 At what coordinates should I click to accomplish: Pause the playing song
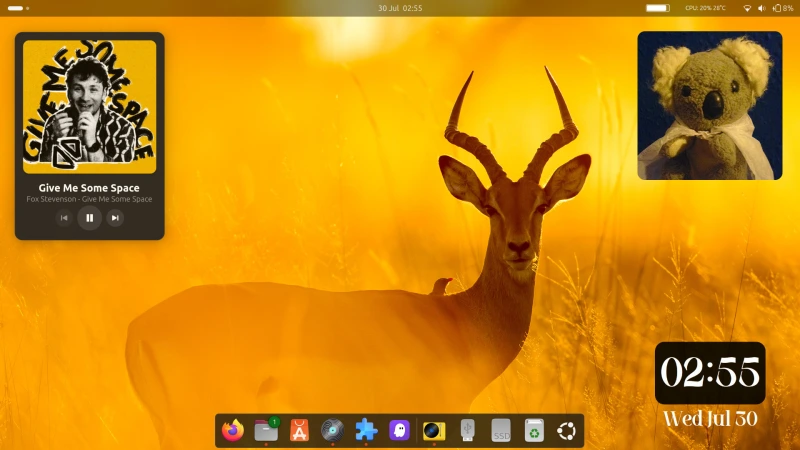point(89,218)
